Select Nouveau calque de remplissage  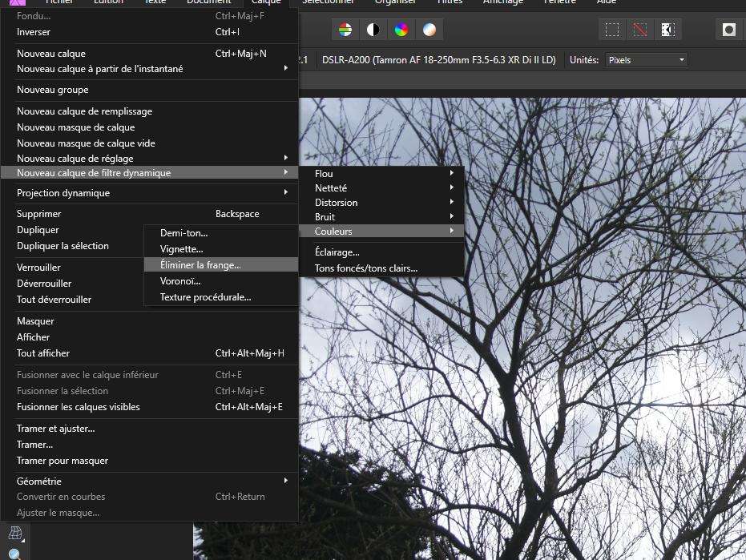pos(150,111)
